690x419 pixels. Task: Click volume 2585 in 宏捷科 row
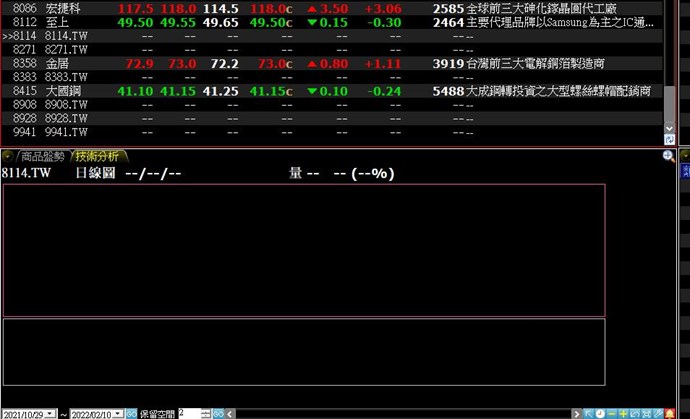pos(448,8)
